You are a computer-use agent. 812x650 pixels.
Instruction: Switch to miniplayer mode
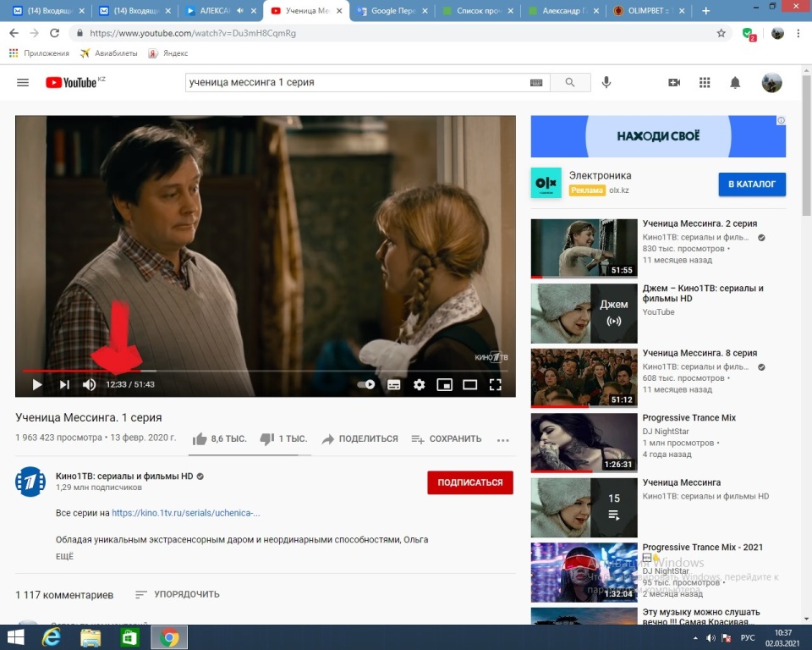tap(444, 384)
